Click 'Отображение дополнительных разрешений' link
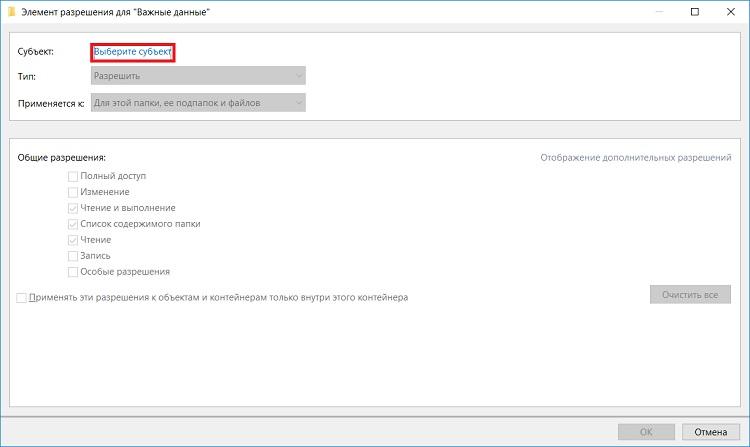 click(636, 157)
